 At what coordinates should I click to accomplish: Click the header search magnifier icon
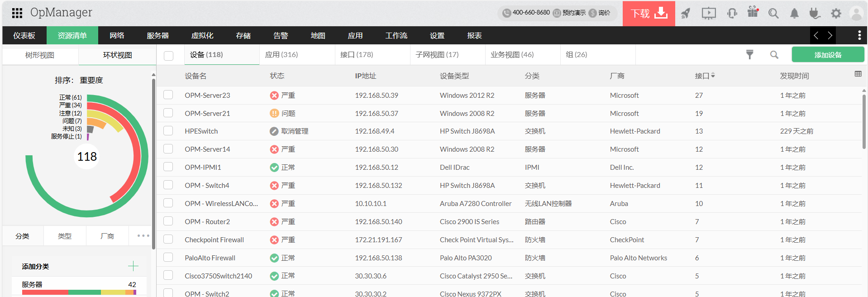coord(773,14)
